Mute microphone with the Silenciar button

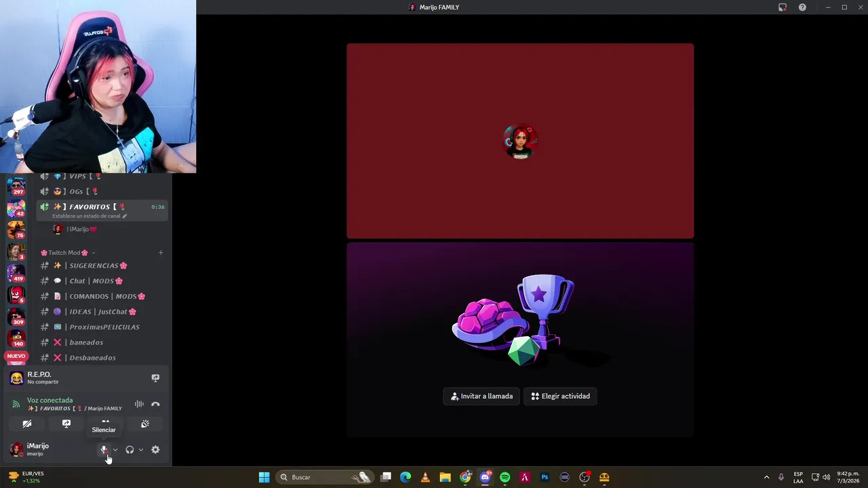click(104, 449)
